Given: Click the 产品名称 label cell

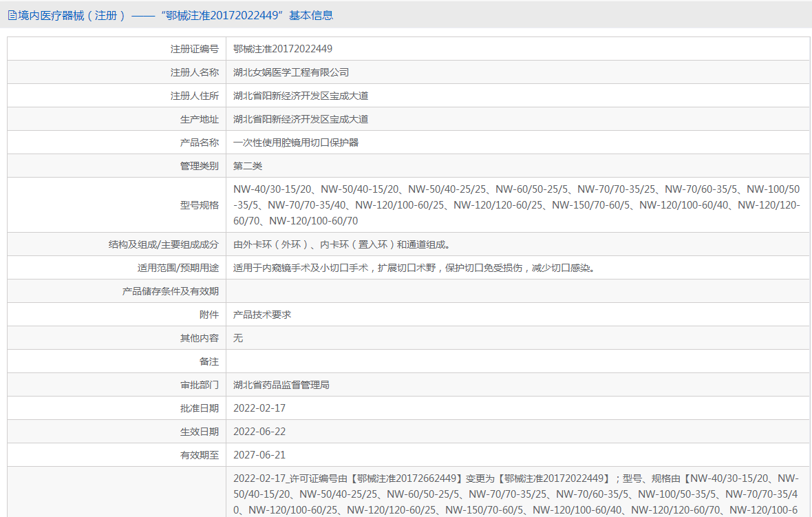Looking at the screenshot, I should point(116,143).
